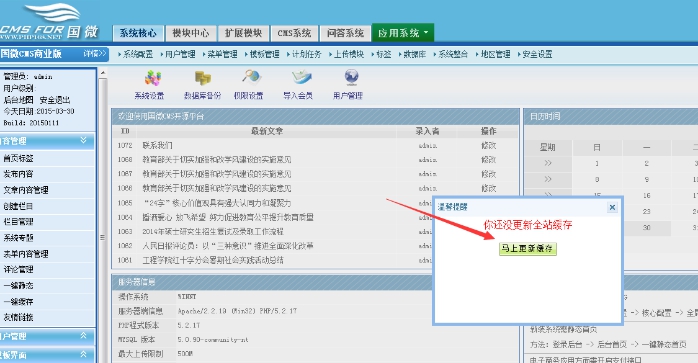Click the 安全退出 link
Screen dimensions: 698x363
click(x=55, y=100)
